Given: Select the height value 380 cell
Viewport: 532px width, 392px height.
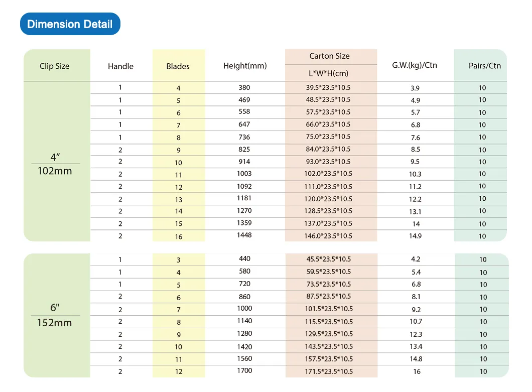Looking at the screenshot, I should (x=244, y=87).
